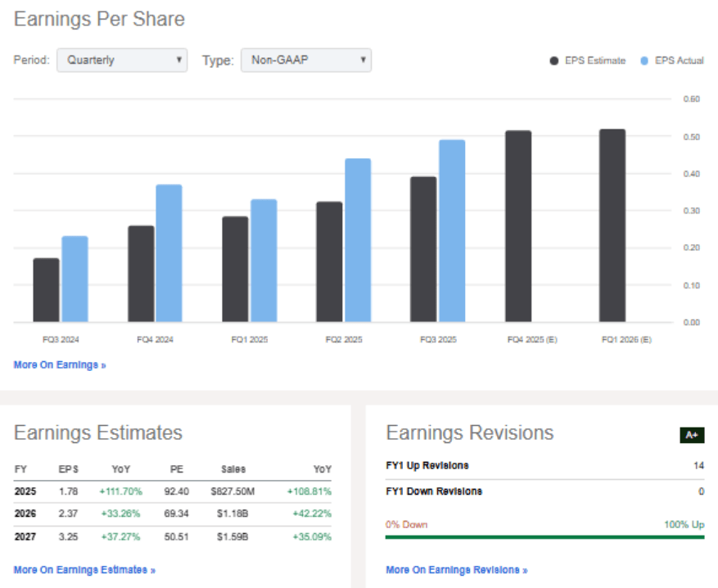Click the FQ1 2026 (E) estimate bar
Screen dimensions: 718x588
(612, 225)
